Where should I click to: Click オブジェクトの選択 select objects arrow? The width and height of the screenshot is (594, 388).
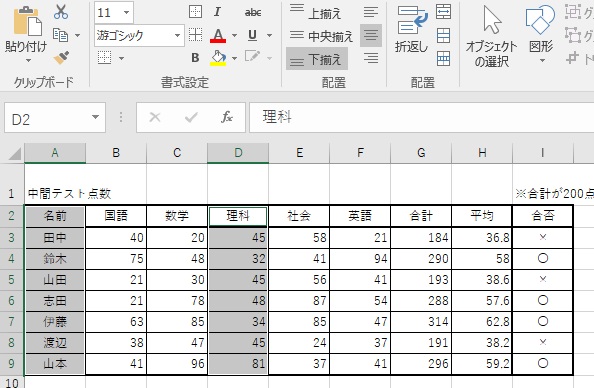491,36
